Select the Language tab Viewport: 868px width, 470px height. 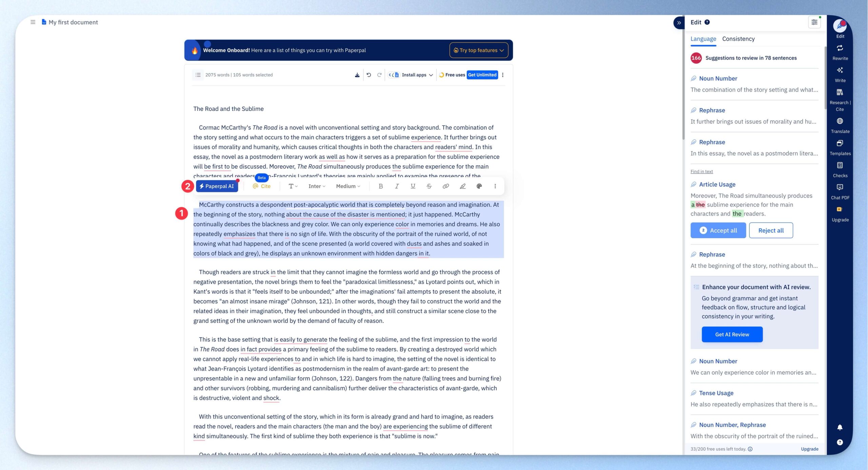coord(703,39)
